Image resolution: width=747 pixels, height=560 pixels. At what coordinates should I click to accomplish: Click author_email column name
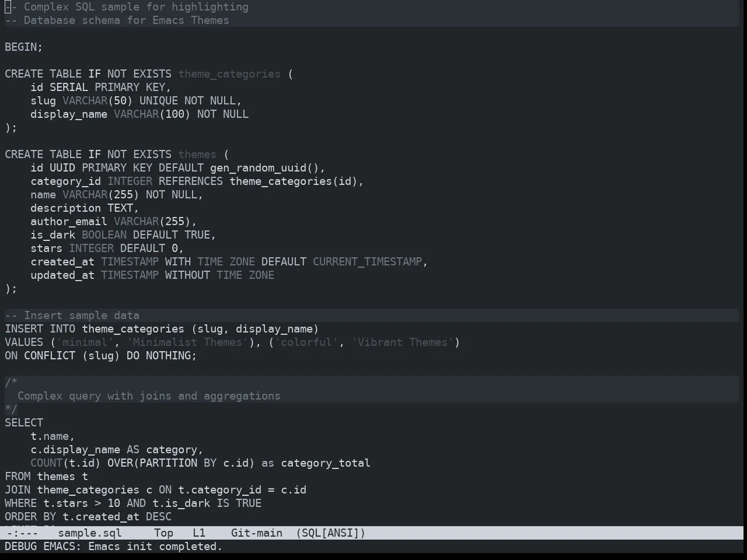tap(69, 221)
